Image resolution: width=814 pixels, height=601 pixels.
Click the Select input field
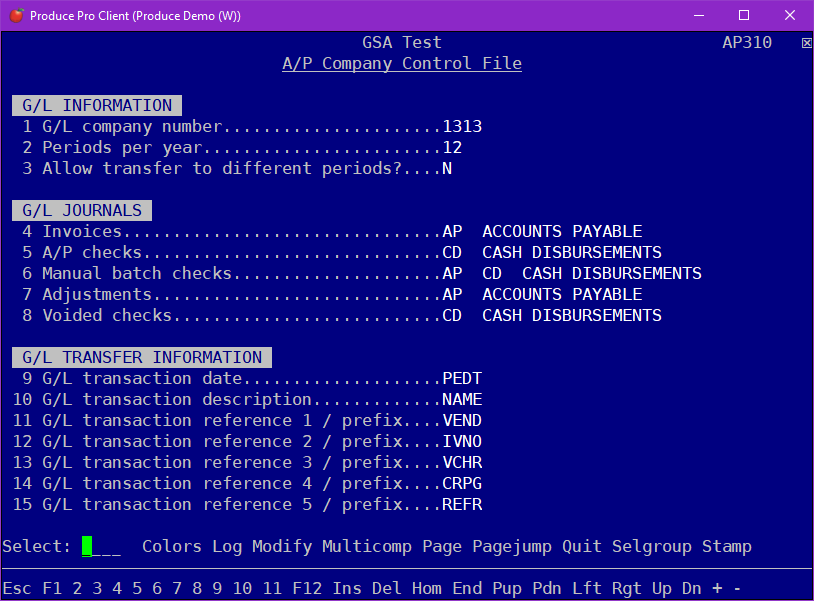point(101,547)
